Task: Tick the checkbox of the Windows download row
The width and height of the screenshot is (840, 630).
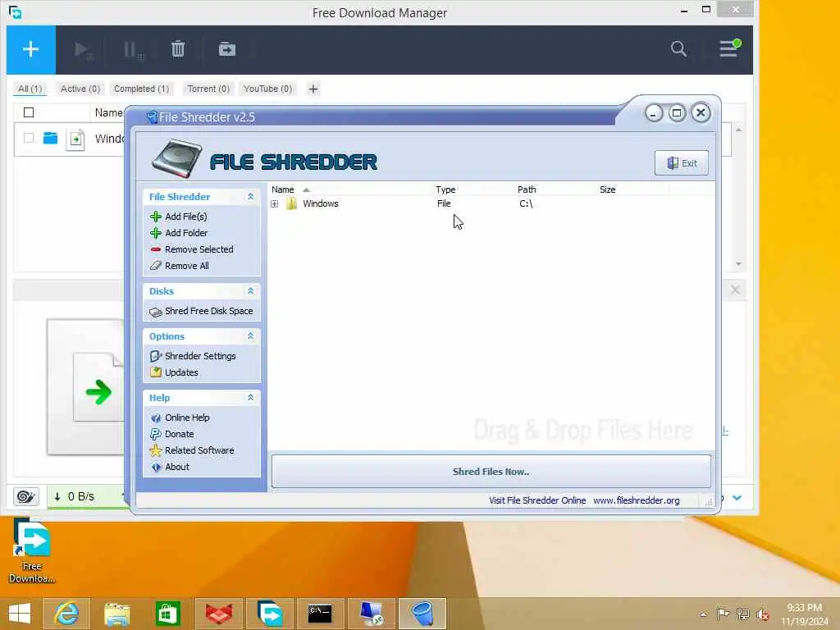Action: click(29, 138)
